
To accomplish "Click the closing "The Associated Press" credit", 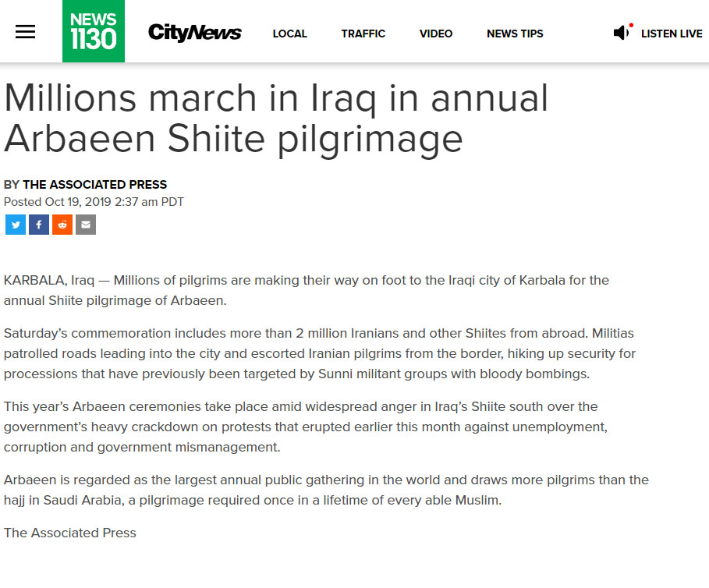I will click(x=70, y=533).
